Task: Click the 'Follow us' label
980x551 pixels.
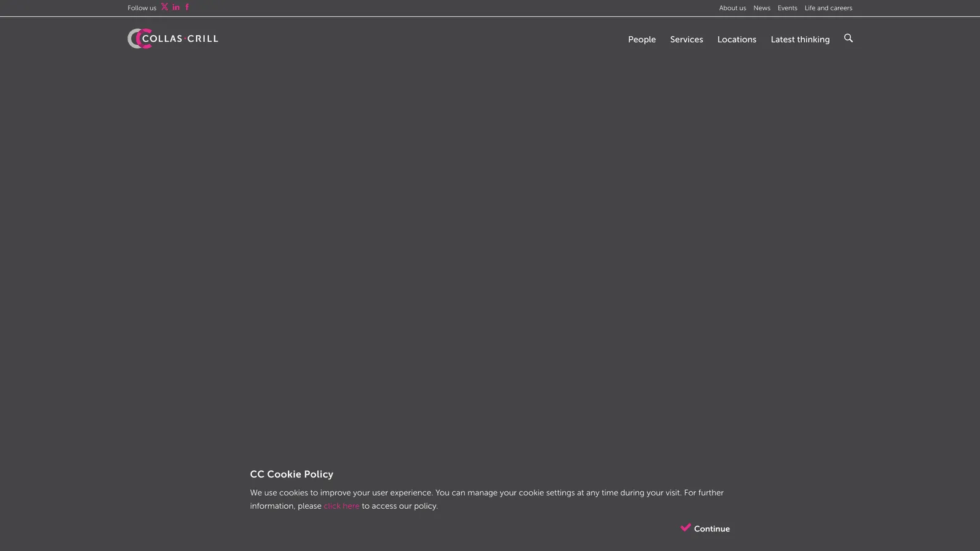Action: tap(142, 8)
